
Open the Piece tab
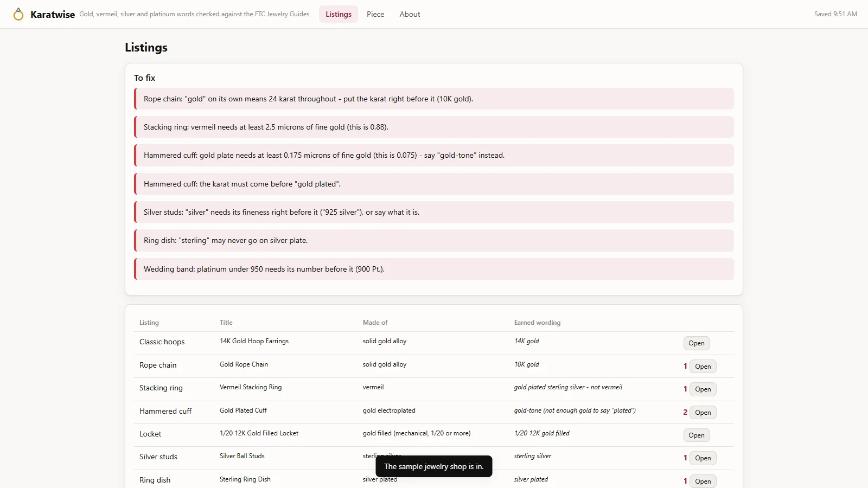coord(375,14)
